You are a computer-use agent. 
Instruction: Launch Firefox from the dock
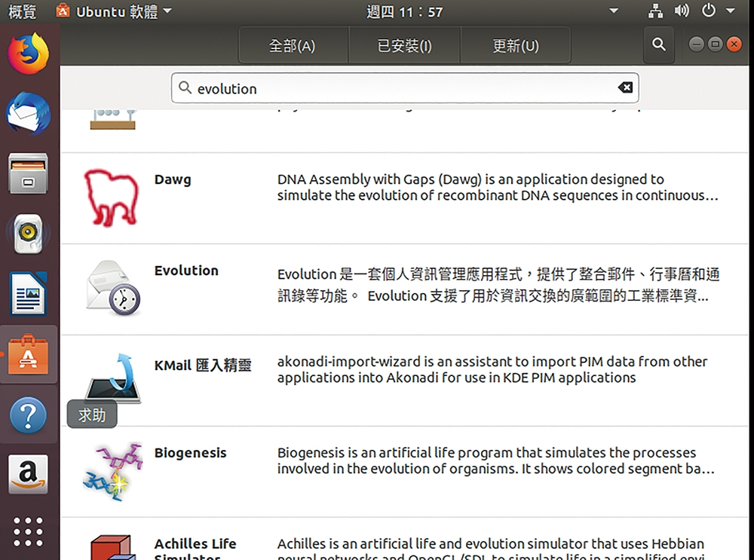[x=29, y=54]
